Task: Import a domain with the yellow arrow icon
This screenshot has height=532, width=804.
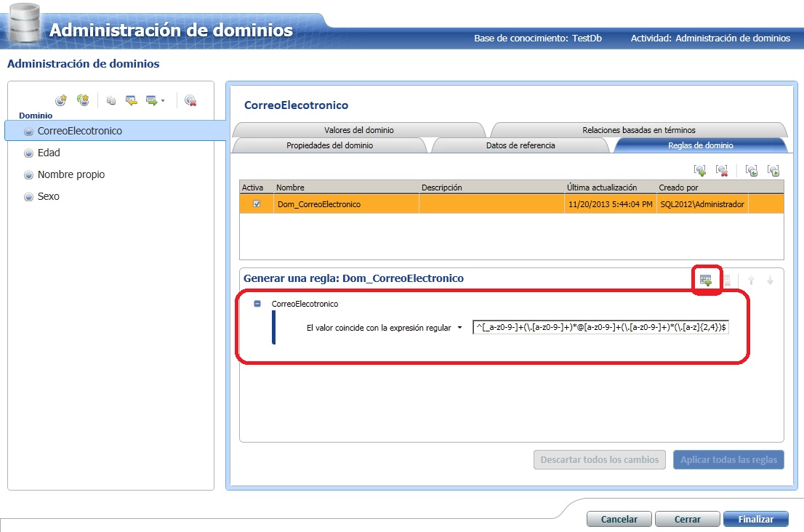Action: click(x=131, y=100)
